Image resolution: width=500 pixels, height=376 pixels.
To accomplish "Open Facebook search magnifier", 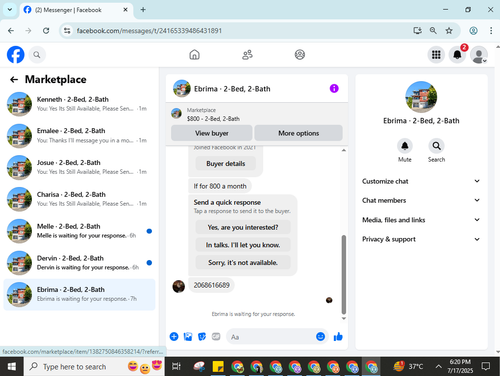I will [37, 55].
